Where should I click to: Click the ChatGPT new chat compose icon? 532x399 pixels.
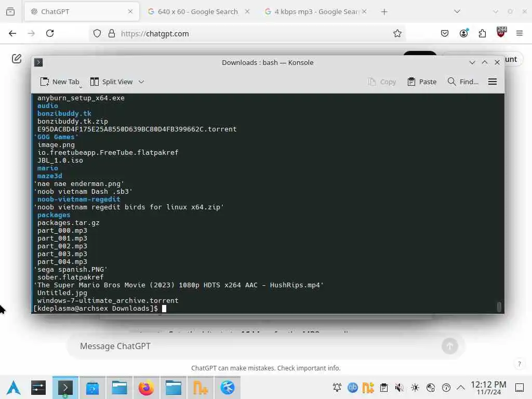click(17, 59)
